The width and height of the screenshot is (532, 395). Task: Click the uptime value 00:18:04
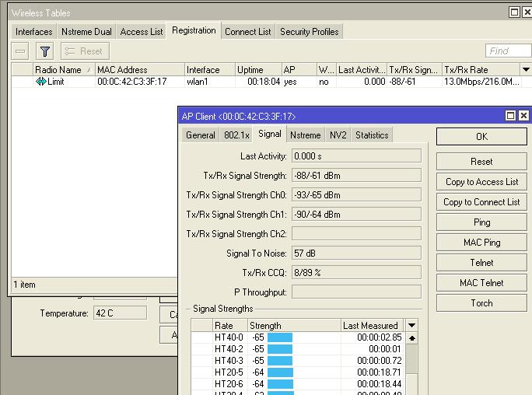coord(264,82)
